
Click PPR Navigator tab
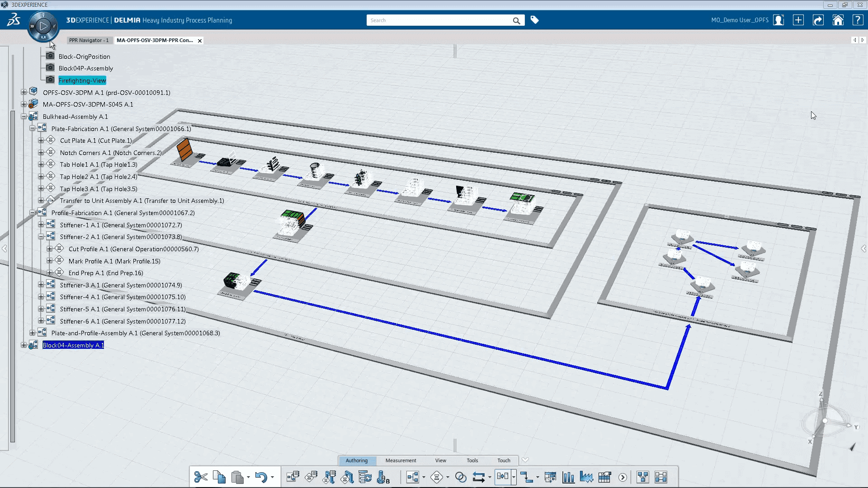(88, 40)
